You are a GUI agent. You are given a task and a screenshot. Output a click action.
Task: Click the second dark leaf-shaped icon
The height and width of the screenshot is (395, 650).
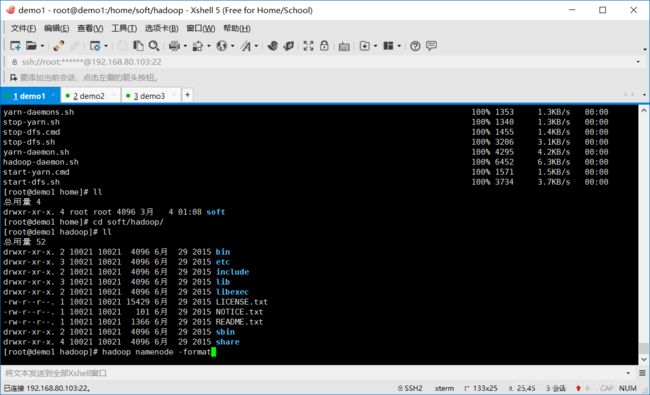pyautogui.click(x=289, y=46)
